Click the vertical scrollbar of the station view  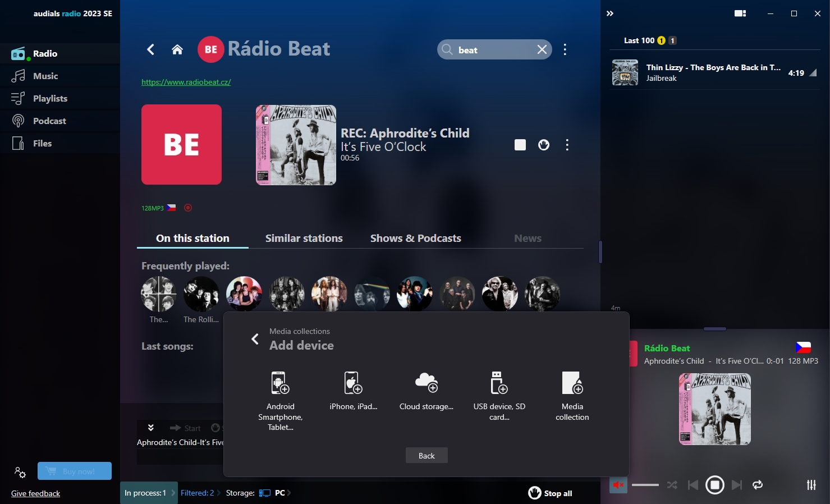[600, 252]
